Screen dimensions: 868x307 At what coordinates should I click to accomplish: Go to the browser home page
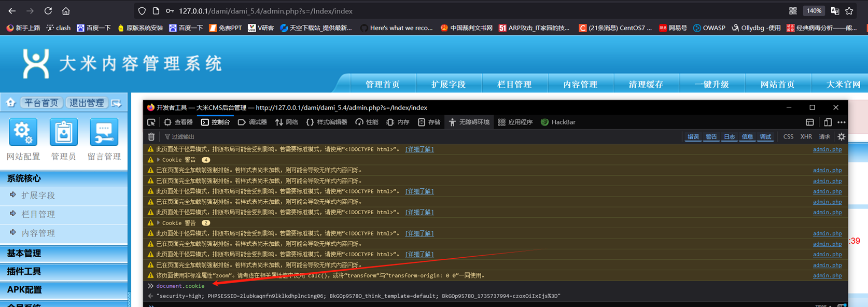pyautogui.click(x=66, y=11)
